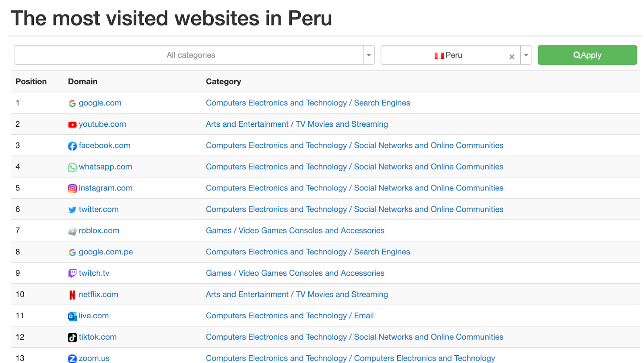Click the Netflix favicon icon
Screen dimensions: 644x363
point(72,295)
